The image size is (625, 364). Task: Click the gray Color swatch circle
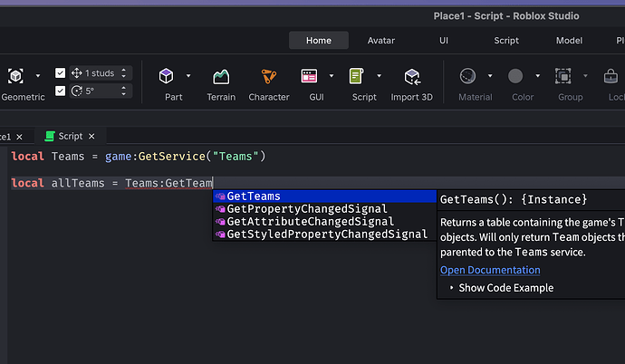(x=515, y=76)
